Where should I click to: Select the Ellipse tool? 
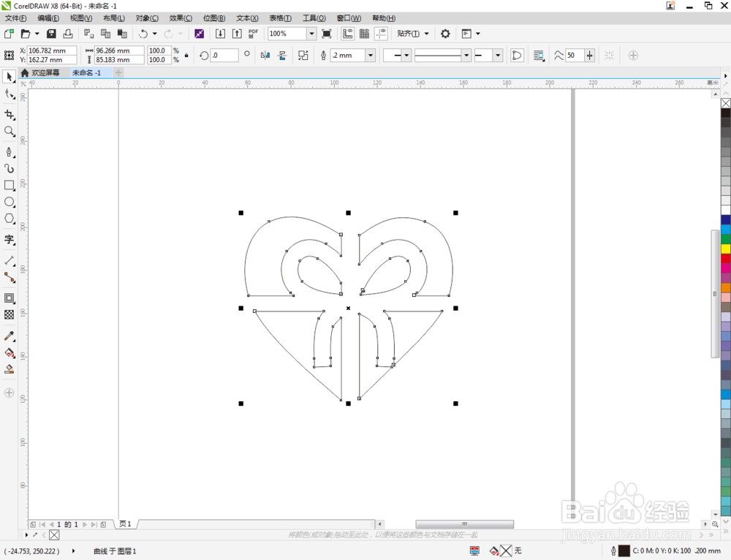coord(9,202)
